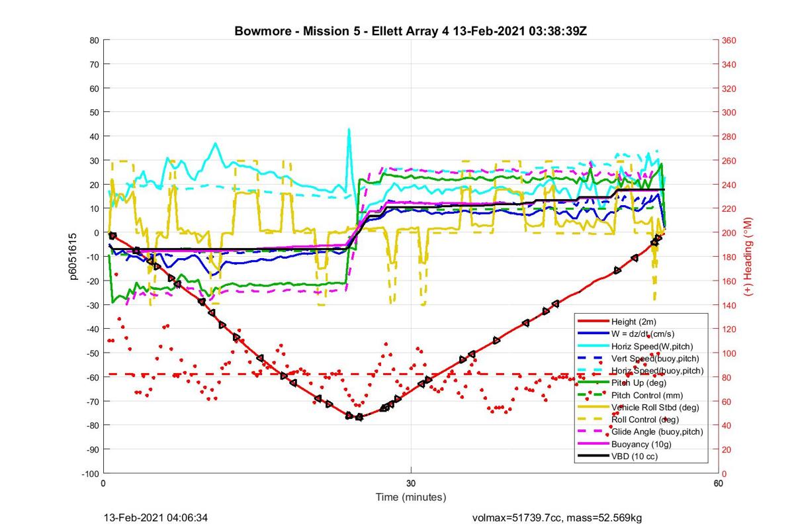Click the '-60' tick label
The height and width of the screenshot is (532, 794).
(x=93, y=378)
